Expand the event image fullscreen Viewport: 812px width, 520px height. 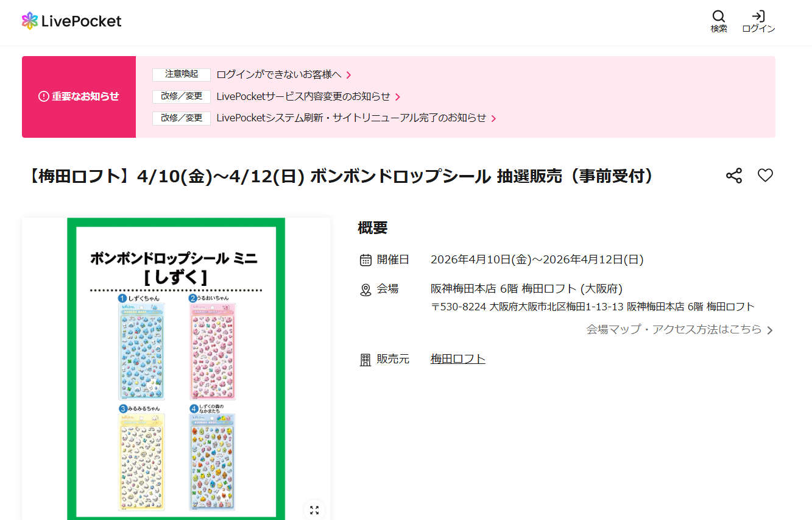[x=314, y=510]
